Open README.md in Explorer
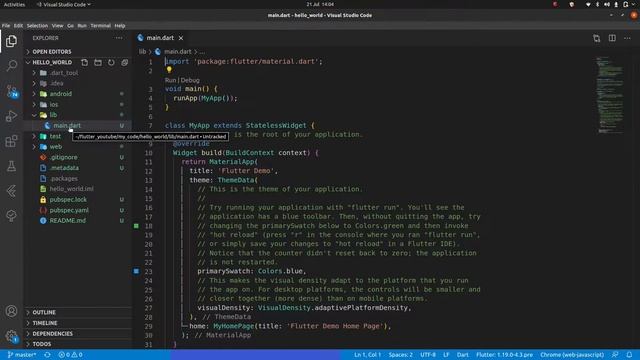 coord(68,221)
